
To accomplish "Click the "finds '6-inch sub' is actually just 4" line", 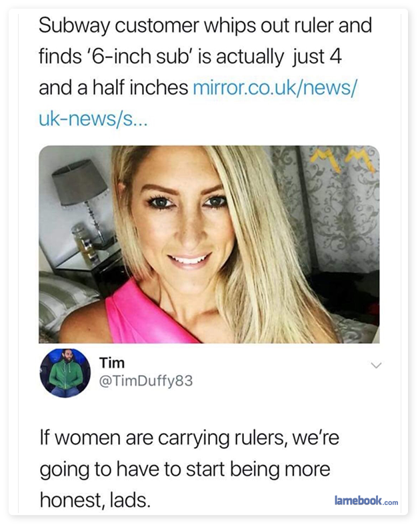I will pyautogui.click(x=190, y=57).
